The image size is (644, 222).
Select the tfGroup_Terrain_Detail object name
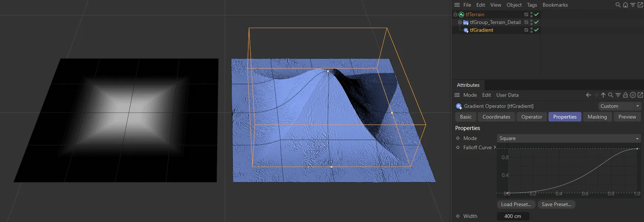pos(495,22)
